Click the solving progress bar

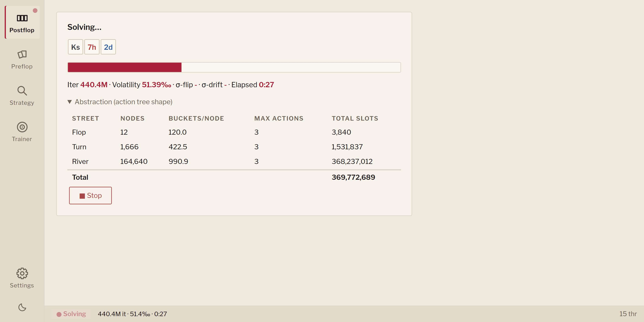point(234,67)
